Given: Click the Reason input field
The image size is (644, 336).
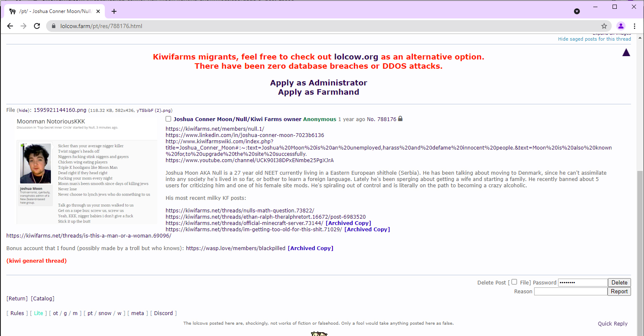Looking at the screenshot, I should click(571, 291).
